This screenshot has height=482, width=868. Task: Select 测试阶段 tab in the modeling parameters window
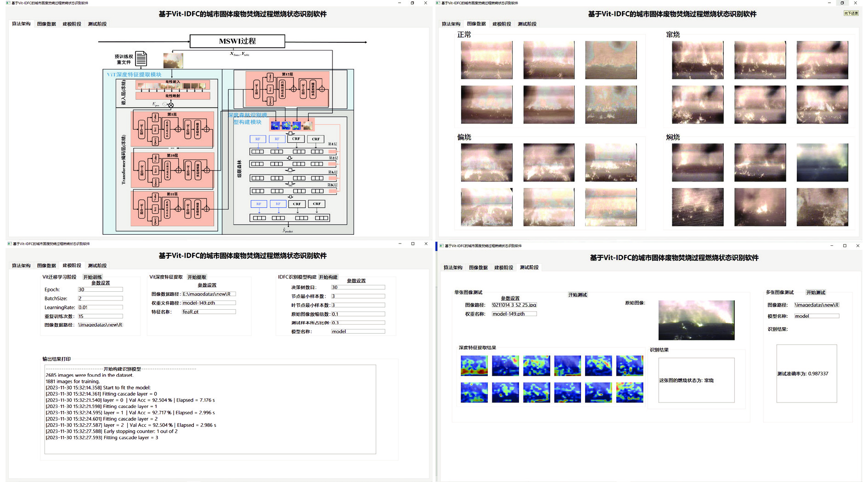(97, 266)
